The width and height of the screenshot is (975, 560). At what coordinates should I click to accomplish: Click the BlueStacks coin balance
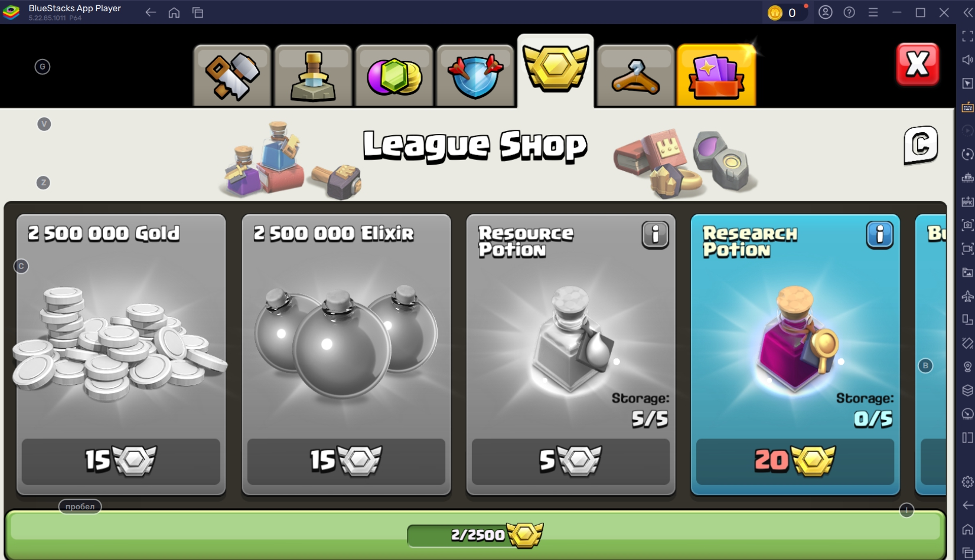coord(784,12)
